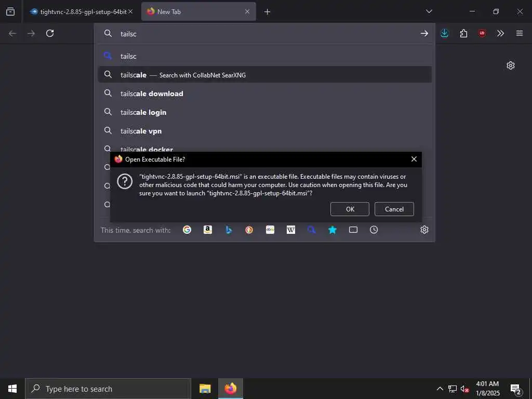Image resolution: width=532 pixels, height=399 pixels.
Task: Search this time with Wikipedia
Action: (291, 230)
